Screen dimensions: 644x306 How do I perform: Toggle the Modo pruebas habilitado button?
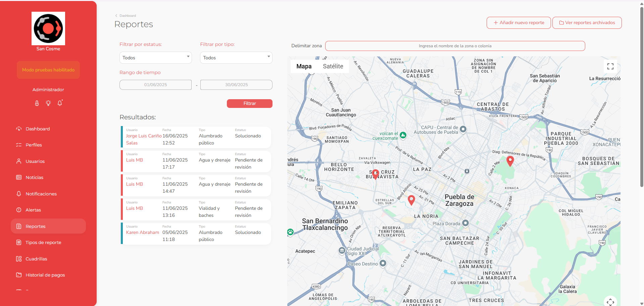[x=48, y=70]
